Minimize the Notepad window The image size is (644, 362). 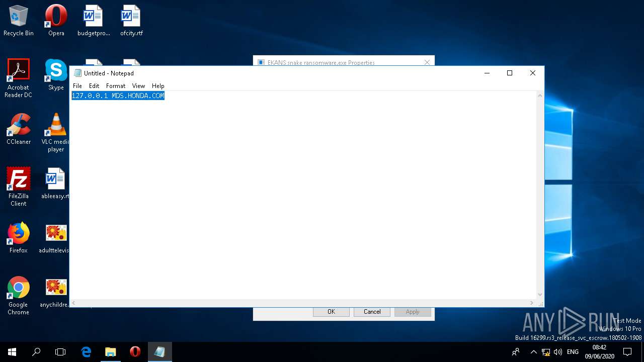pyautogui.click(x=487, y=73)
